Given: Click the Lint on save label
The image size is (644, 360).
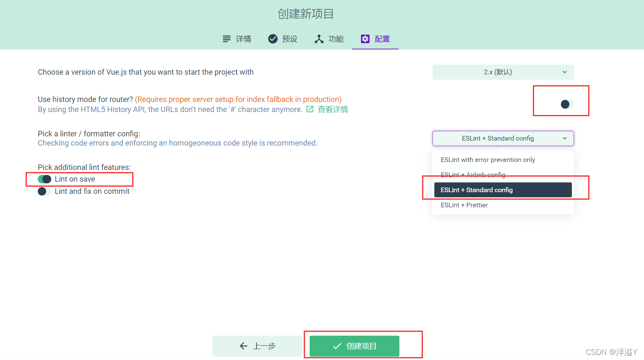Looking at the screenshot, I should tap(75, 179).
